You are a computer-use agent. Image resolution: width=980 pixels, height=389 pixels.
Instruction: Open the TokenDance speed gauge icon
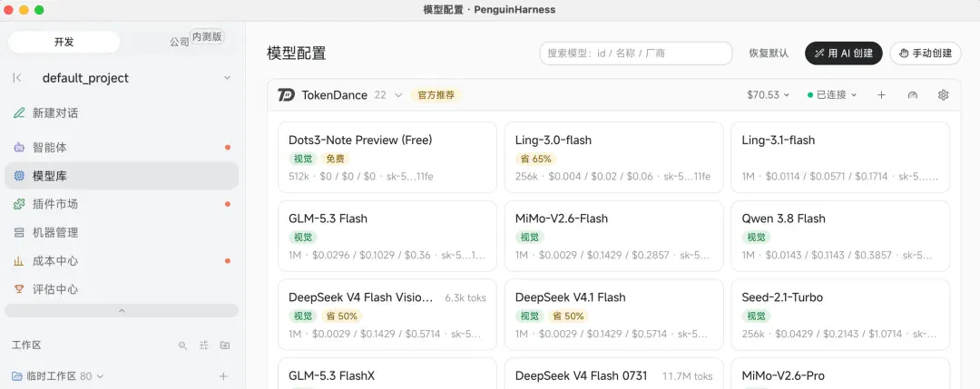coord(913,95)
